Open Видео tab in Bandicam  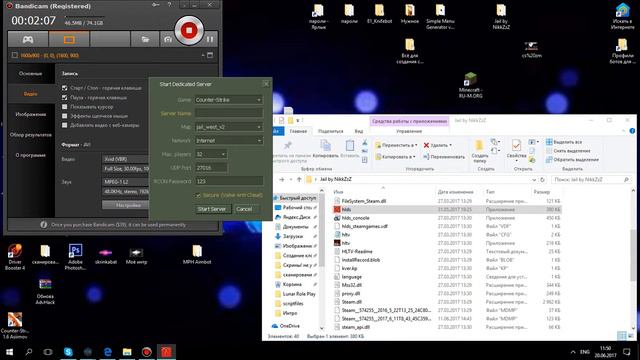(x=31, y=94)
